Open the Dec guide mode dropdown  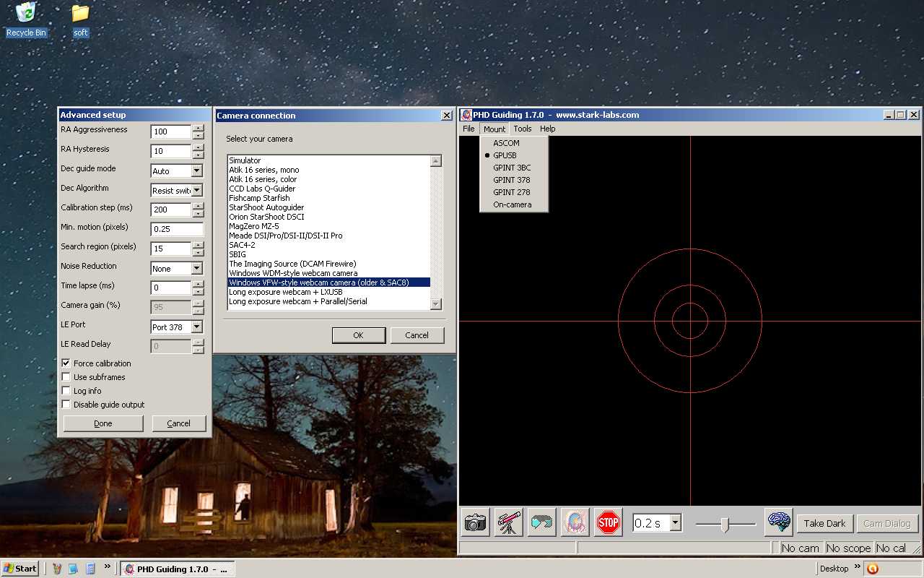(x=196, y=171)
